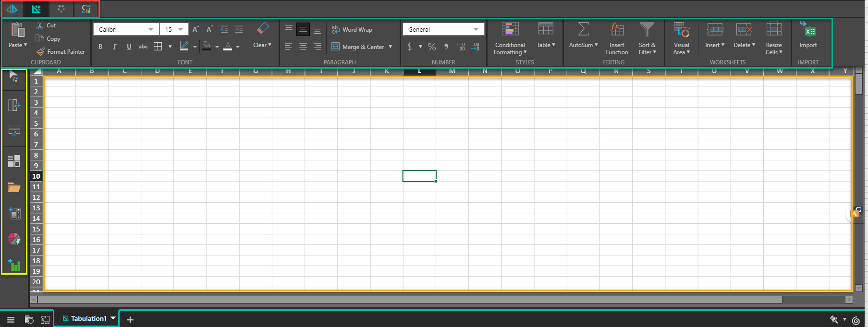Enable Word Wrap for cell

tap(352, 30)
